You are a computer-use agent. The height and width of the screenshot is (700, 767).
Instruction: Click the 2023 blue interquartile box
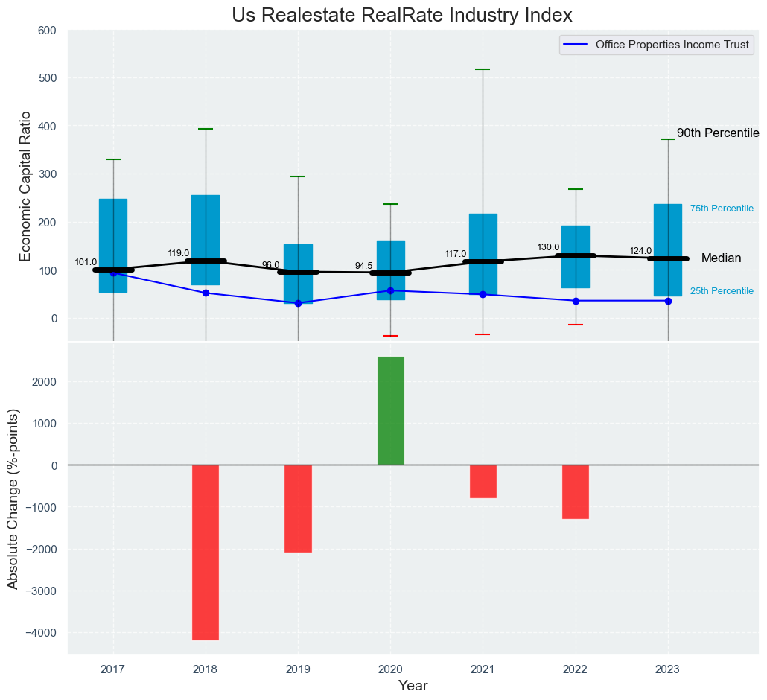click(668, 223)
